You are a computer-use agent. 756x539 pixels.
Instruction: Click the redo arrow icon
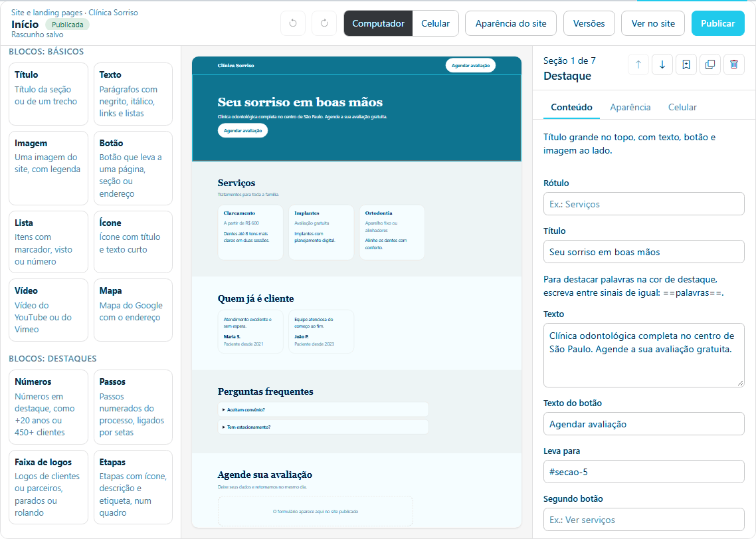324,23
